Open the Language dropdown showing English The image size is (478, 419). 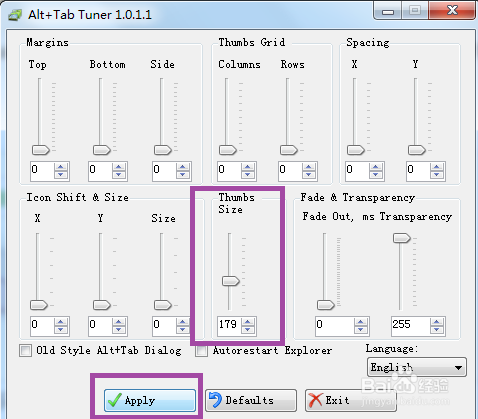pyautogui.click(x=417, y=367)
